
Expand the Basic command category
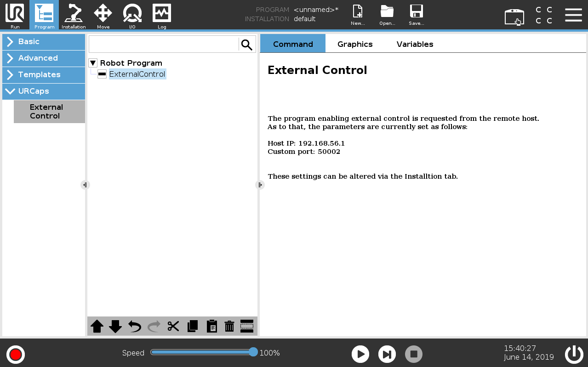[43, 41]
